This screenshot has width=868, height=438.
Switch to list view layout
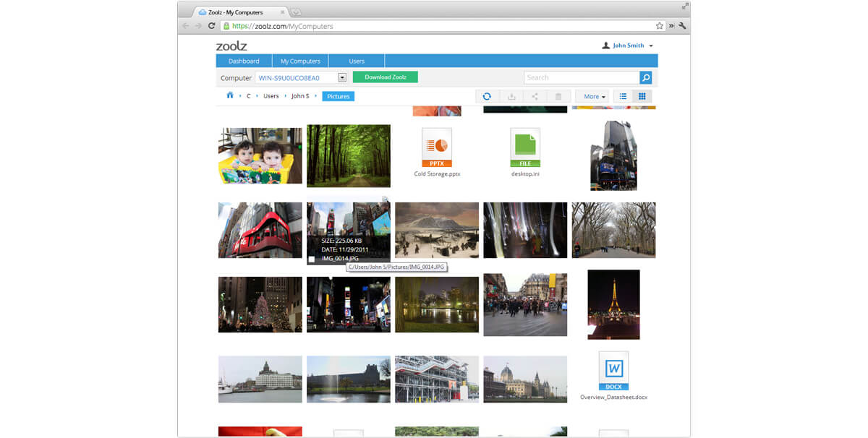click(623, 96)
